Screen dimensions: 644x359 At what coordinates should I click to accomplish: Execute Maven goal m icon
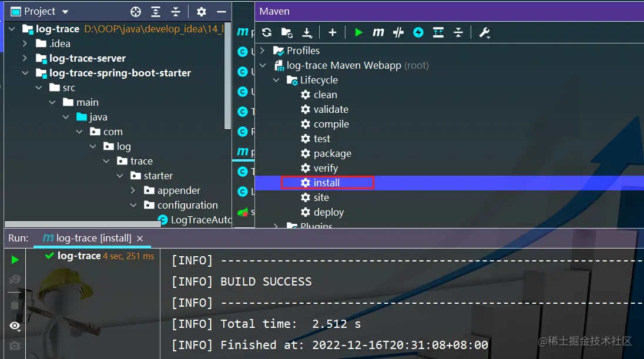click(378, 32)
